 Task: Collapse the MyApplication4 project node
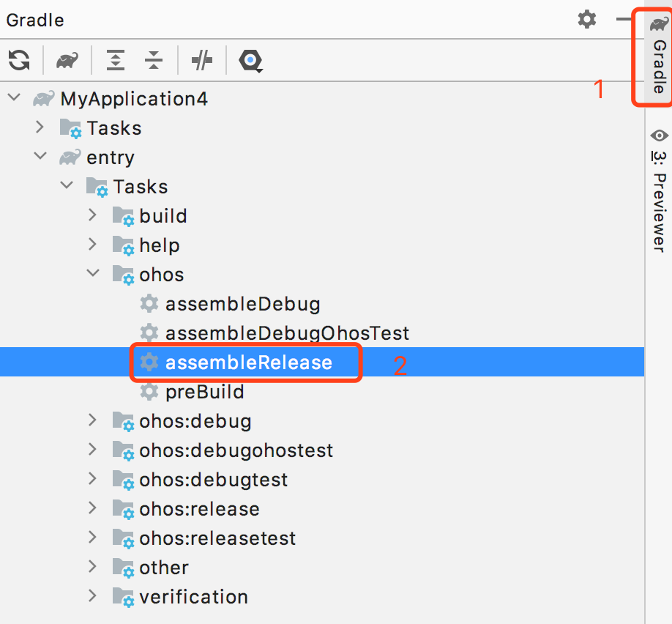(x=13, y=99)
